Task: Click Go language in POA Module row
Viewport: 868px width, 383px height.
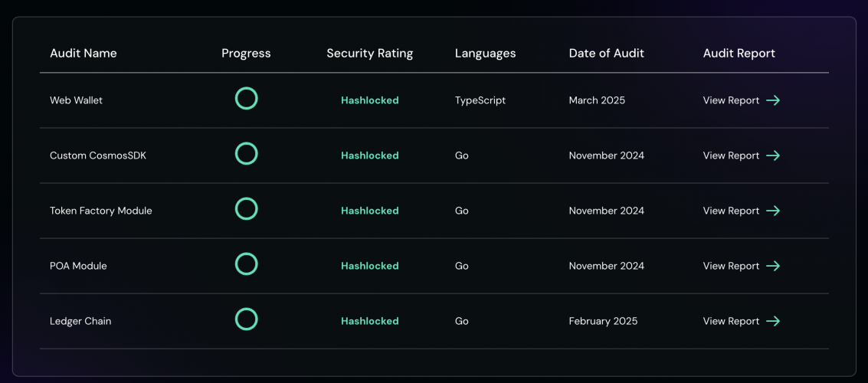Action: (x=462, y=267)
